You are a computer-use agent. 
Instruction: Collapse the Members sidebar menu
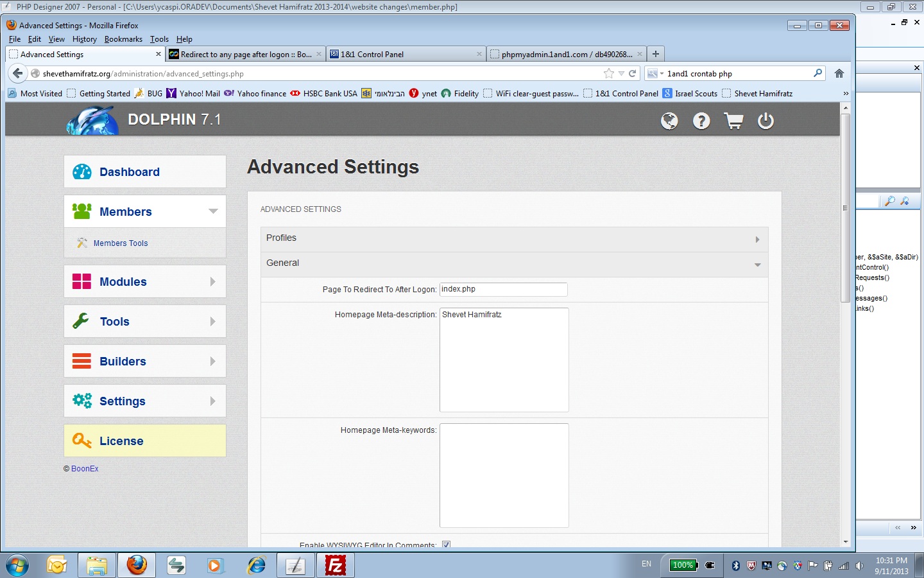pyautogui.click(x=213, y=211)
